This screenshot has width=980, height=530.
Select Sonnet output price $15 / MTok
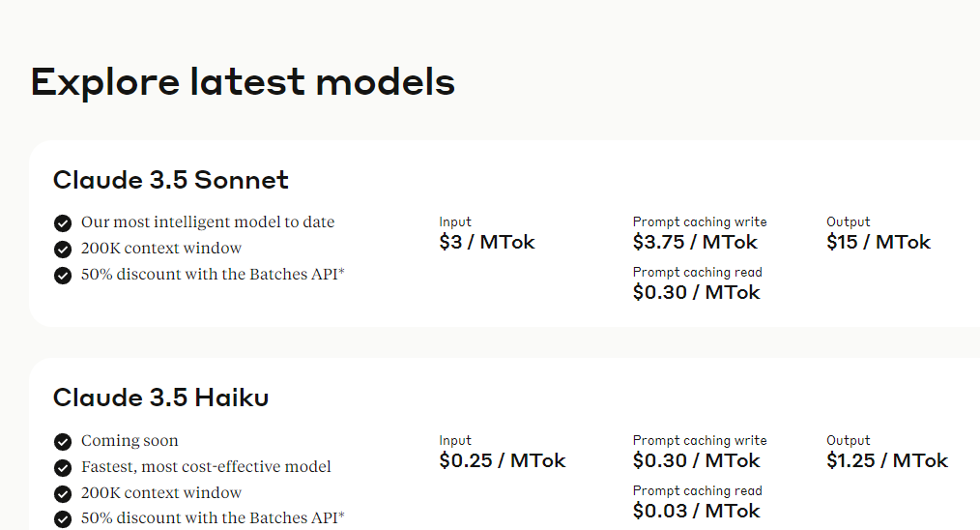[879, 242]
